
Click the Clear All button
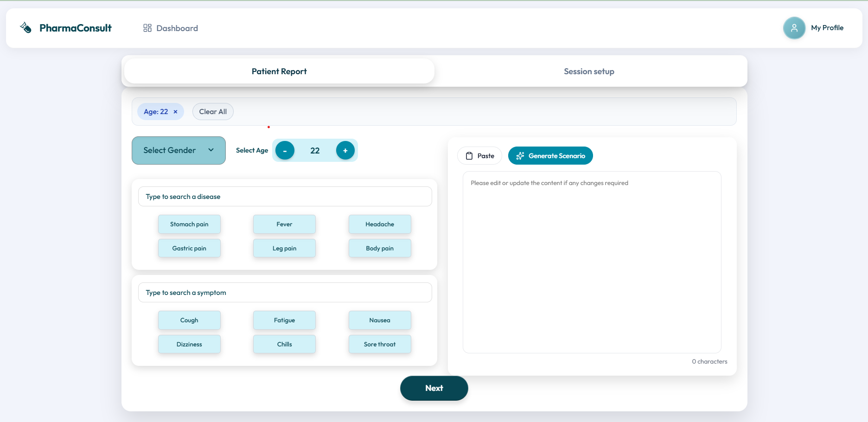[x=212, y=111]
